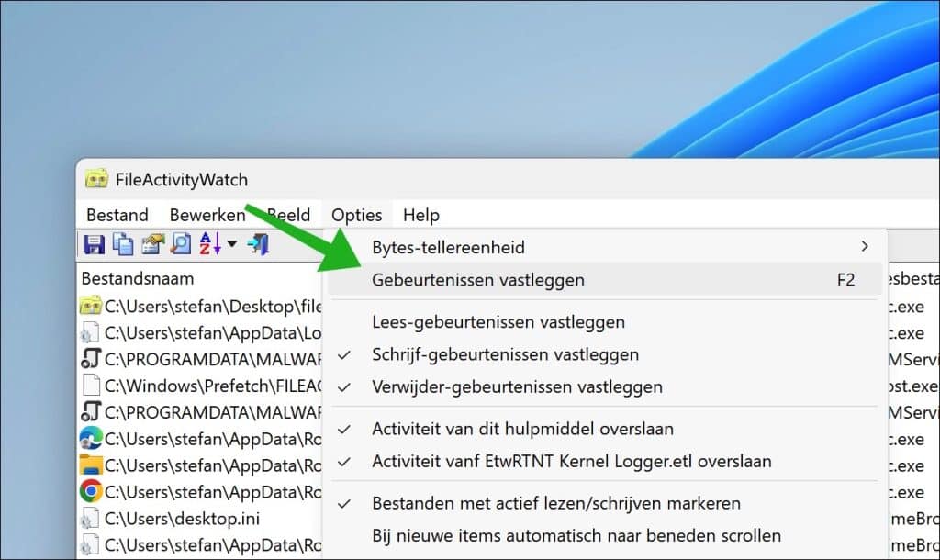Enable Bij nieuwe items automatisch naar beneden scrollen
The image size is (940, 560).
coord(606,535)
